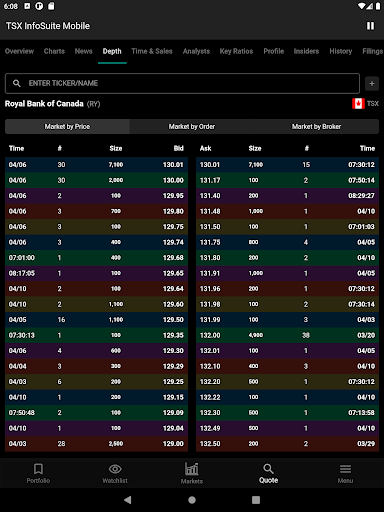The image size is (384, 512).
Task: Focus the Enter Ticker/Name search field
Action: (182, 83)
